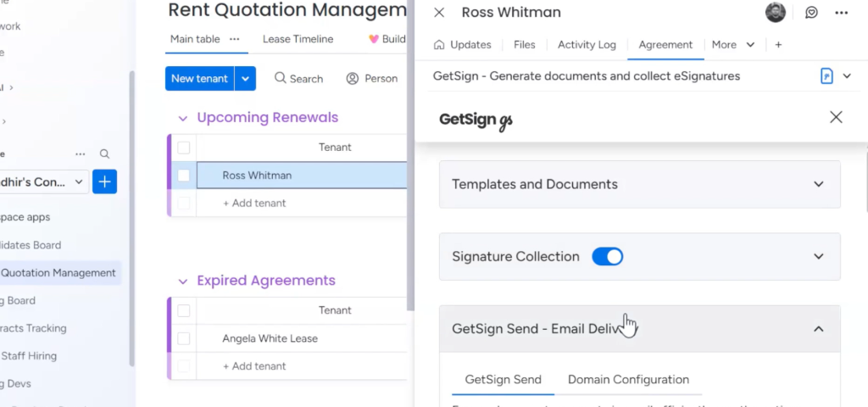This screenshot has height=407, width=868.
Task: Switch to the Files tab
Action: (524, 45)
